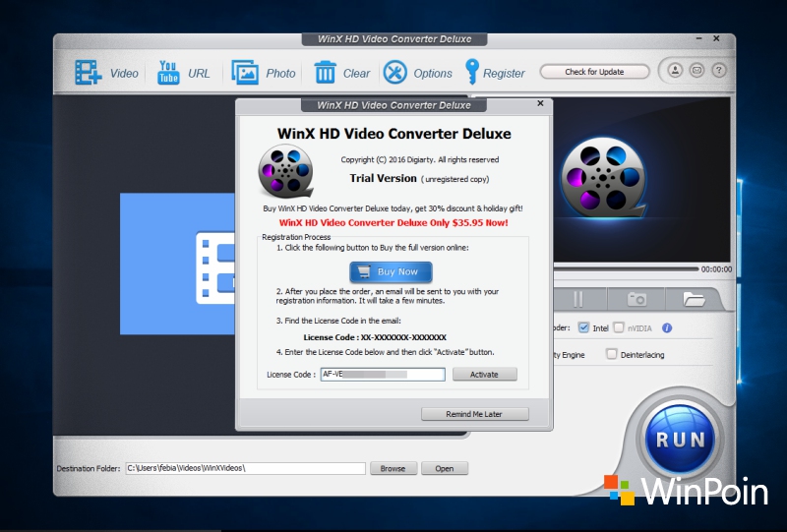
Task: Click the URL label in toolbar
Action: point(199,74)
